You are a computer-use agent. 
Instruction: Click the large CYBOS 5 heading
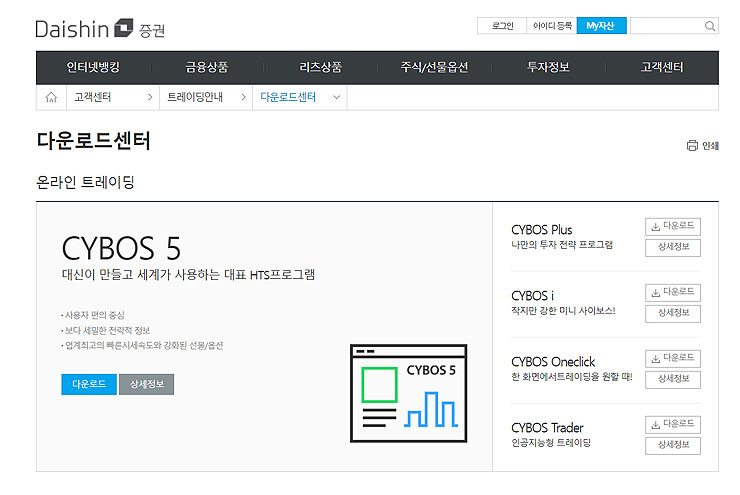click(x=121, y=249)
